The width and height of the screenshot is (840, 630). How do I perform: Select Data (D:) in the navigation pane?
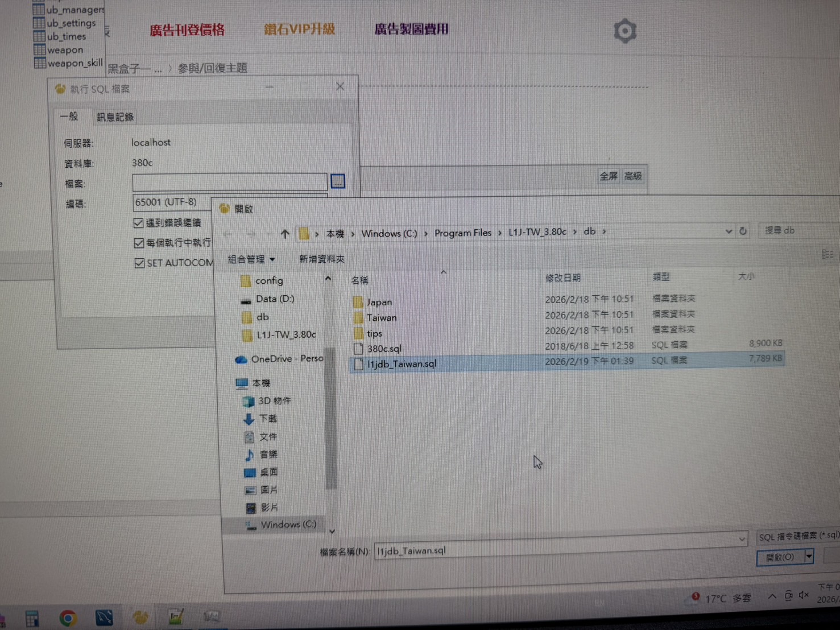[268, 299]
